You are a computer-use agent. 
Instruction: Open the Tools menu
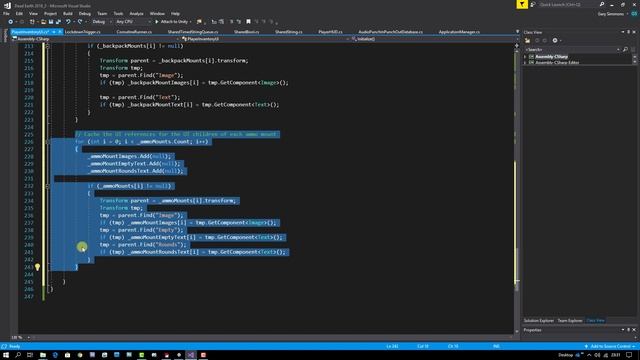[x=118, y=13]
